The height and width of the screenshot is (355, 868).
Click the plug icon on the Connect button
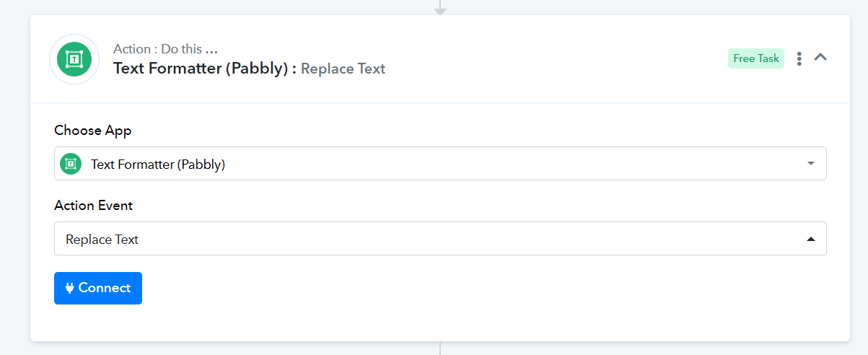pyautogui.click(x=70, y=288)
